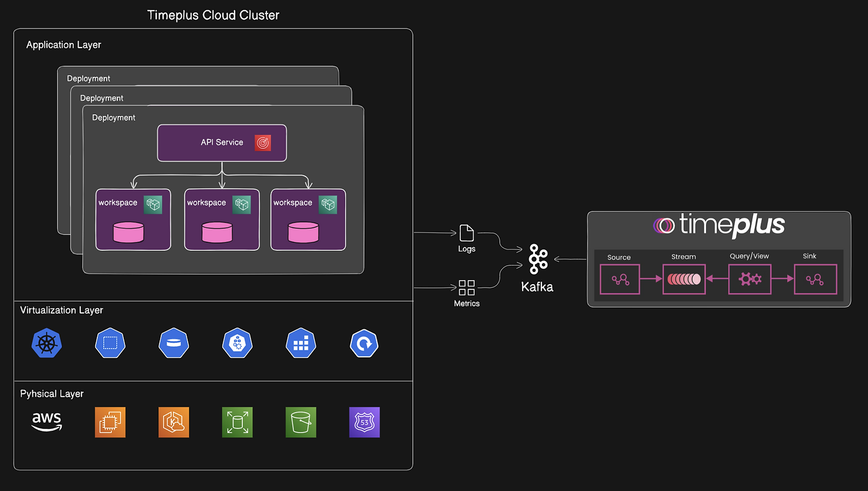Click the AWS logo

click(47, 421)
